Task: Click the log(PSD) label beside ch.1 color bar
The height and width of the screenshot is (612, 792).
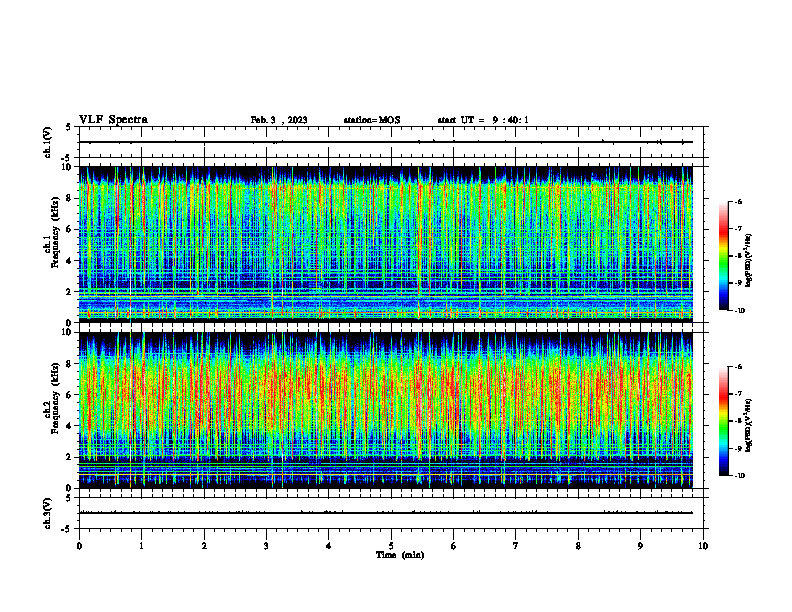Action: pos(749,261)
